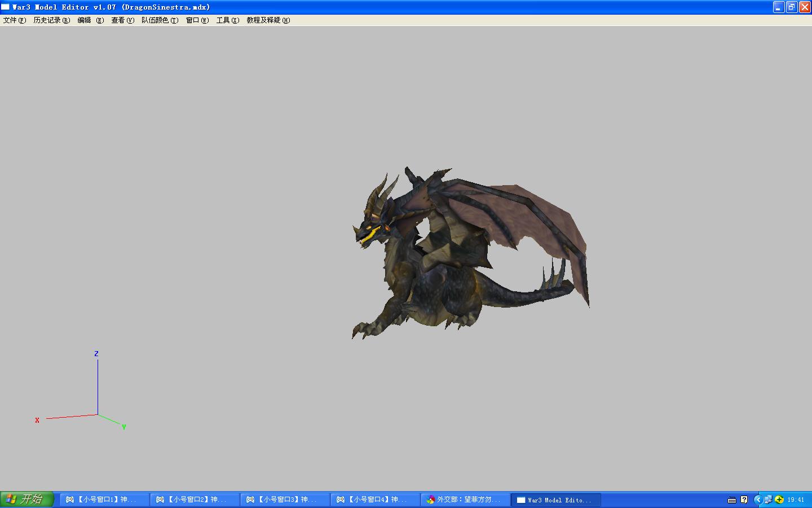Restore down the Model Editor window
Screen dimensions: 812x508
point(792,7)
